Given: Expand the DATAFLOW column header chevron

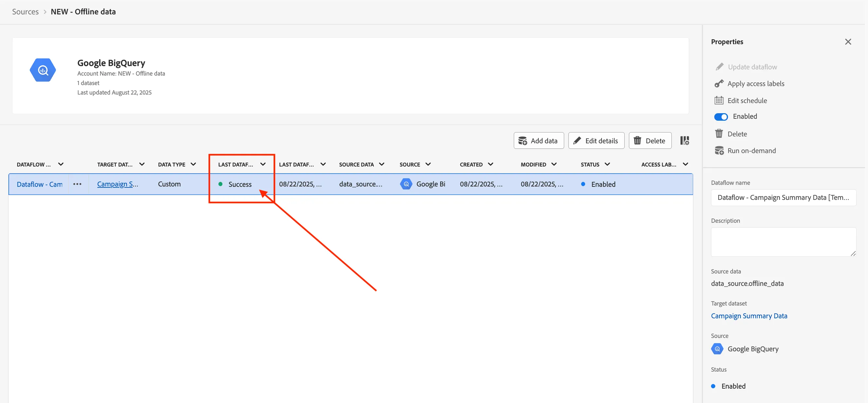Looking at the screenshot, I should coord(61,164).
